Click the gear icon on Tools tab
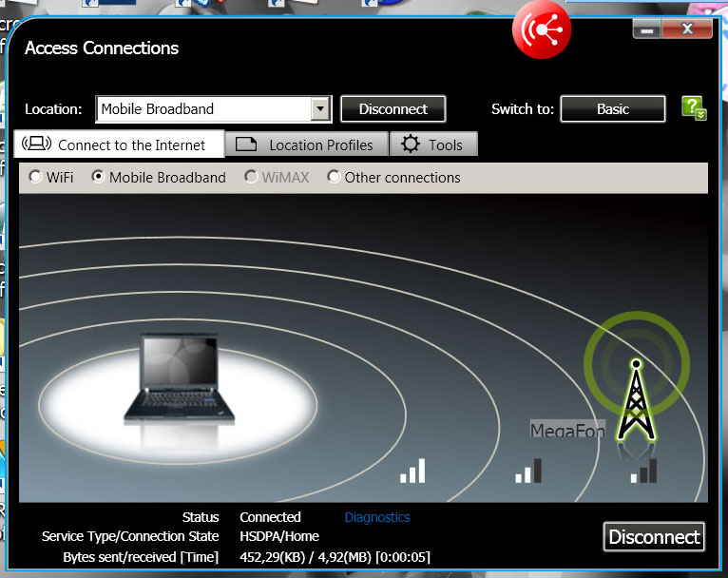The height and width of the screenshot is (578, 728). pyautogui.click(x=410, y=144)
